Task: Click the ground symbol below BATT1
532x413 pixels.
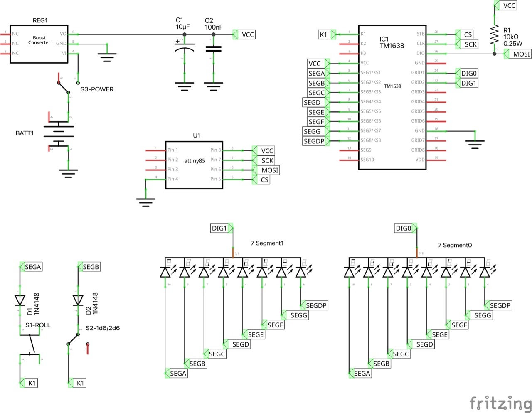Action: click(x=68, y=173)
